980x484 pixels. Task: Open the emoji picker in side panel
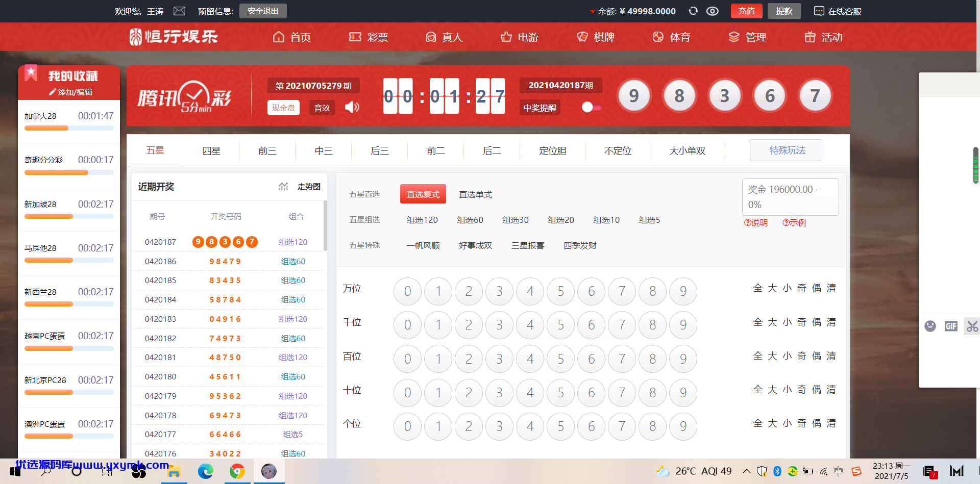[930, 326]
